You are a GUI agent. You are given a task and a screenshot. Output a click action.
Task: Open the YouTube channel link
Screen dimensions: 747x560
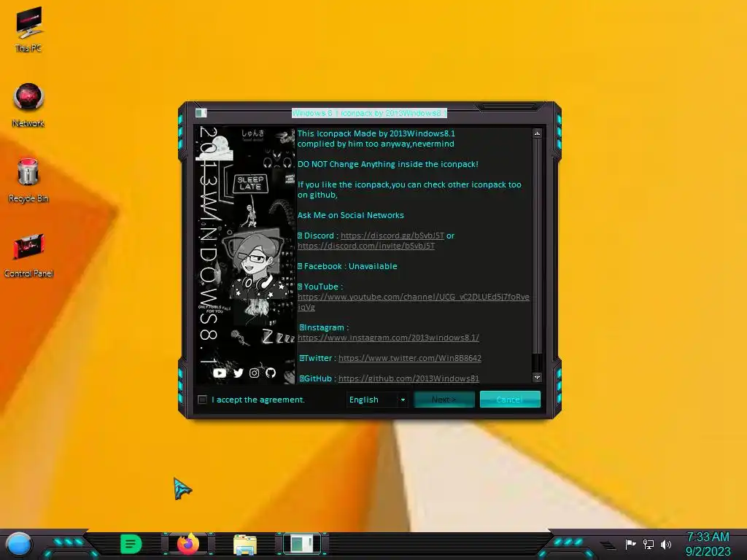tap(414, 302)
